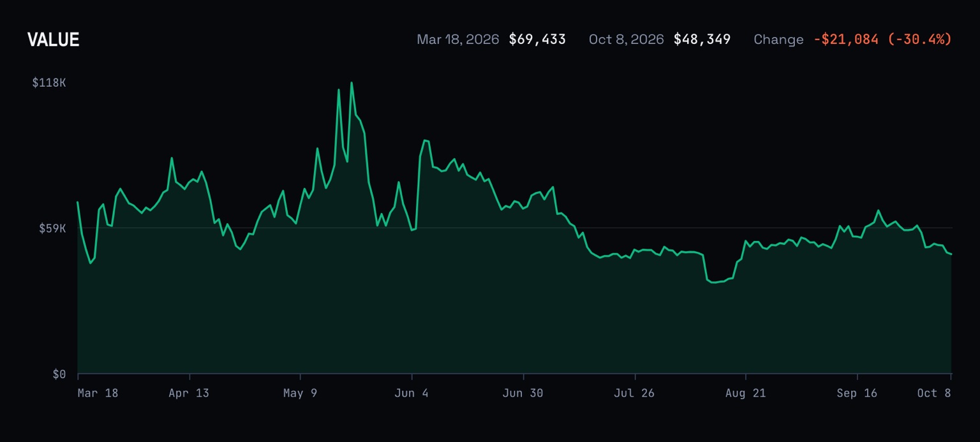Click the $0 y-axis label
980x442 pixels.
tap(59, 374)
